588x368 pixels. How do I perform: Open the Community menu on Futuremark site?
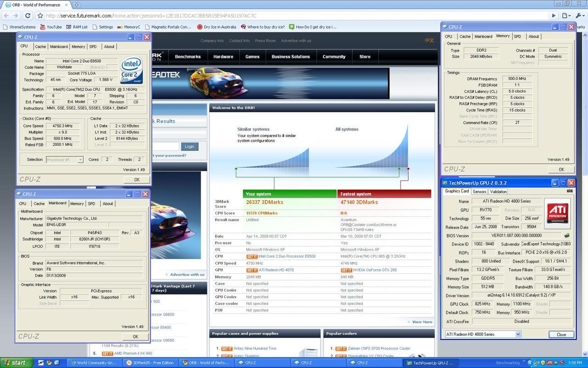tap(334, 57)
